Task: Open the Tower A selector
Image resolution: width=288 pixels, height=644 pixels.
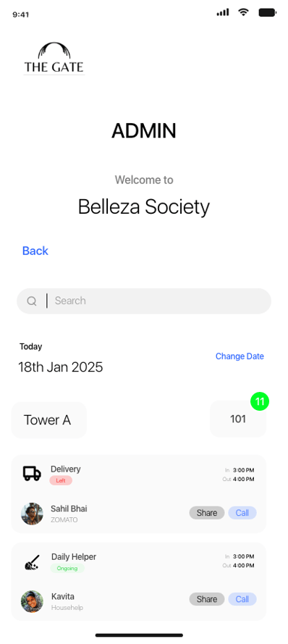Action: click(x=48, y=419)
